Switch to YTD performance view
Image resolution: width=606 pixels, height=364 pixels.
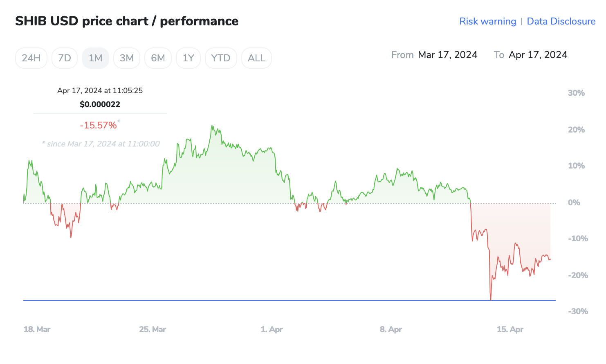221,58
